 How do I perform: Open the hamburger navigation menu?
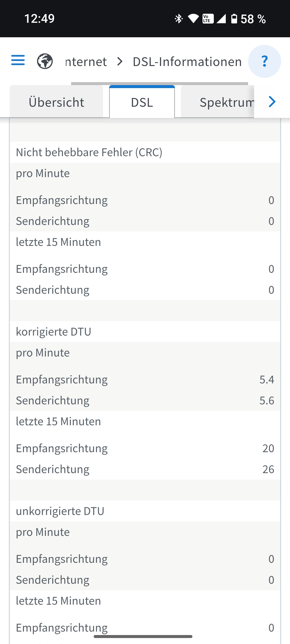pyautogui.click(x=18, y=60)
